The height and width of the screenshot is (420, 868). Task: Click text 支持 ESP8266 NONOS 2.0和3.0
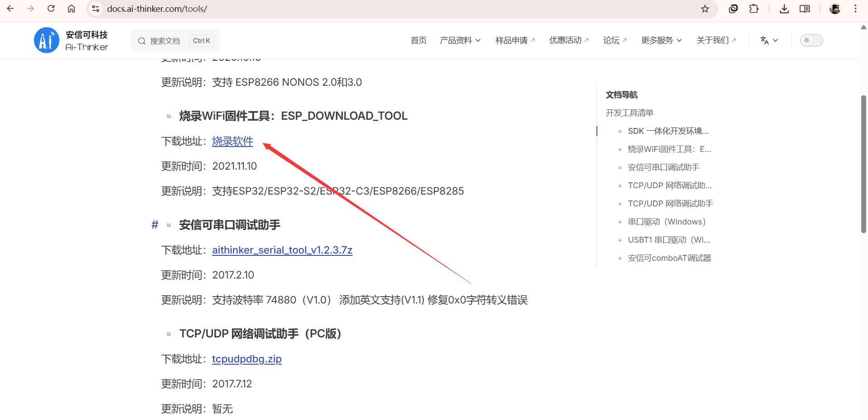pyautogui.click(x=287, y=83)
